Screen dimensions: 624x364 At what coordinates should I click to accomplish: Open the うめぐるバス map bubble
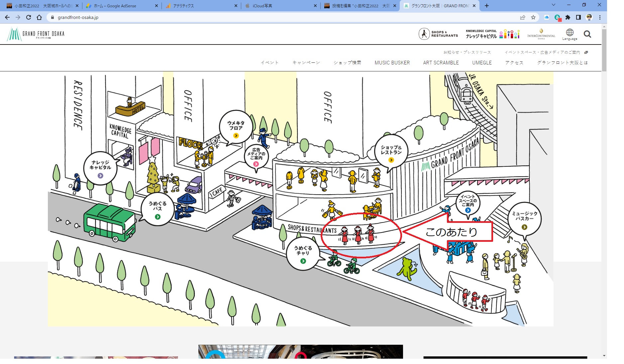pos(157,209)
